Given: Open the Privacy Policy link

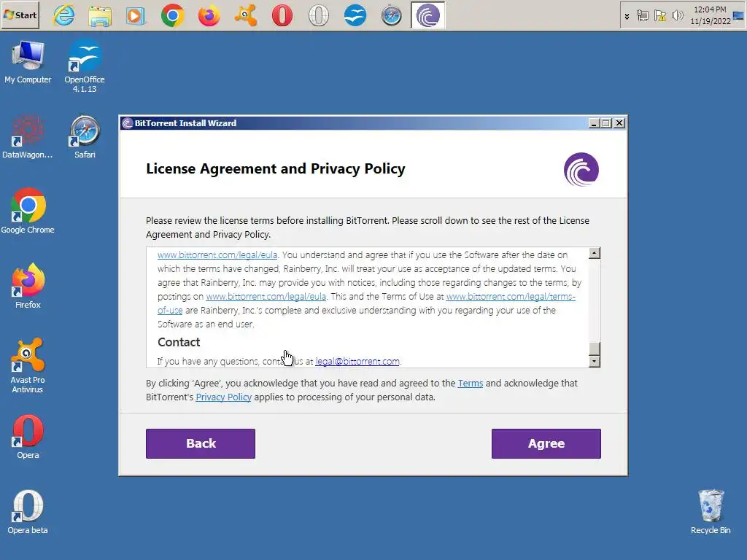Looking at the screenshot, I should click(223, 397).
